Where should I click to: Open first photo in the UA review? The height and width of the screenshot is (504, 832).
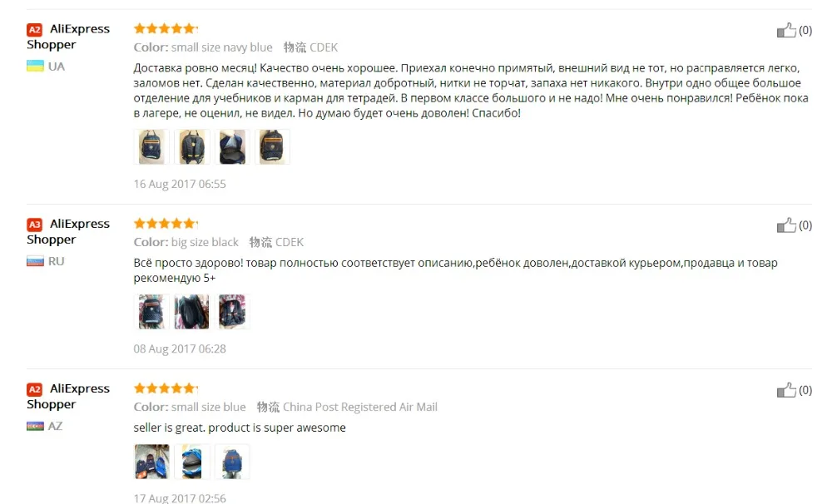(151, 147)
